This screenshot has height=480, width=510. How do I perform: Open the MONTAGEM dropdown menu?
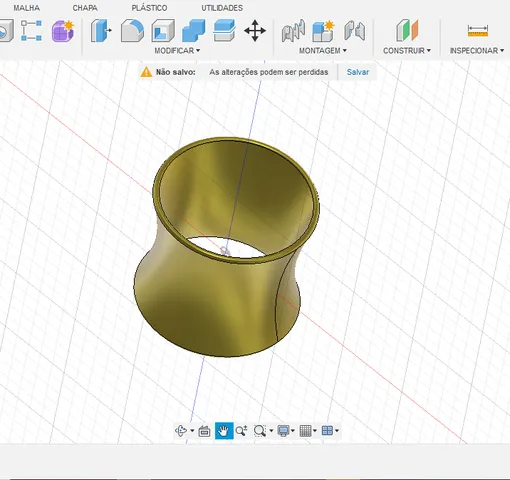coord(323,51)
